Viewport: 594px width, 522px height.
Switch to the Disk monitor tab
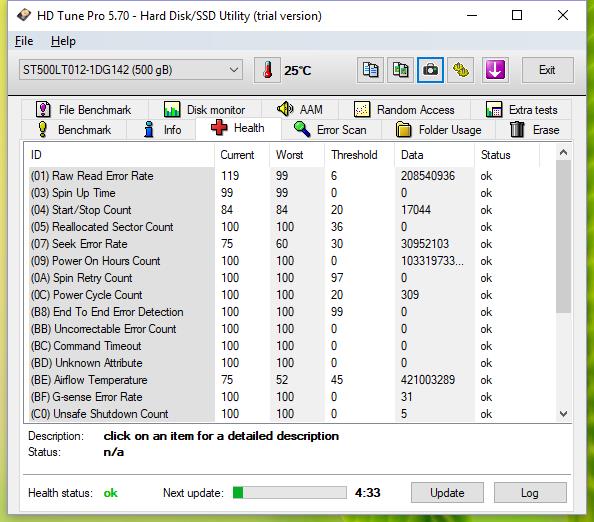(x=205, y=110)
